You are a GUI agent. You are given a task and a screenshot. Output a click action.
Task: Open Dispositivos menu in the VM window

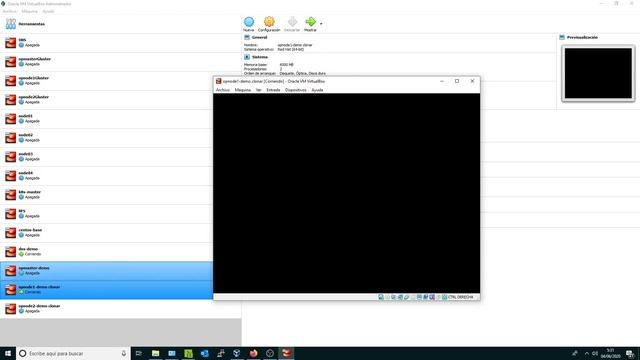pyautogui.click(x=296, y=90)
